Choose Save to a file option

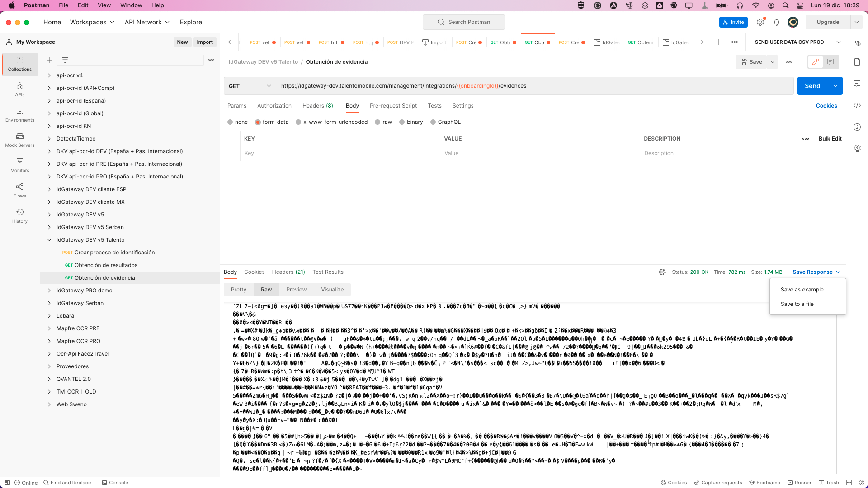tap(797, 304)
